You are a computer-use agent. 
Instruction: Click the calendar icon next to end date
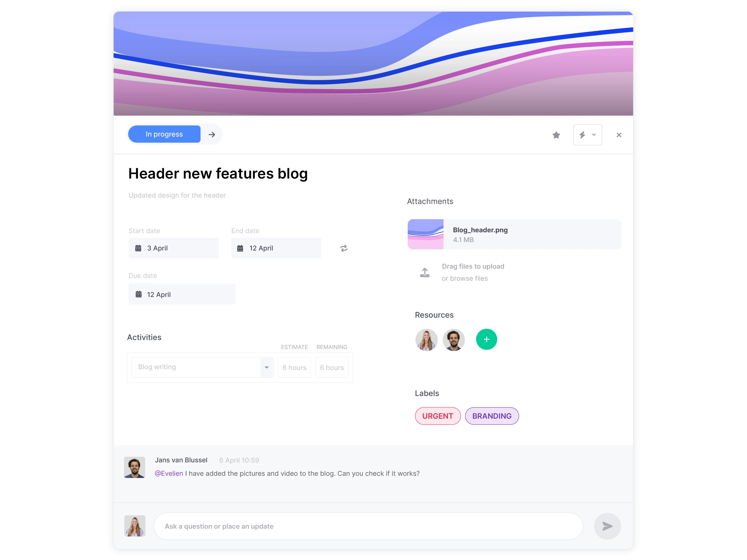coord(240,248)
